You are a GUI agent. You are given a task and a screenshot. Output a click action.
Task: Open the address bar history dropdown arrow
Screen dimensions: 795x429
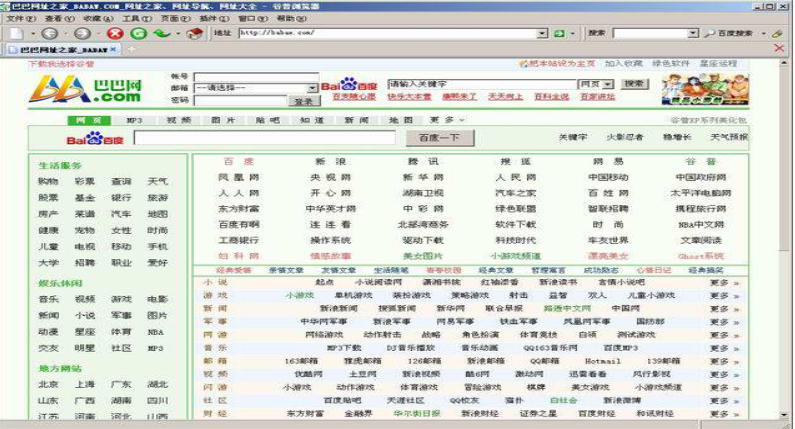click(543, 33)
